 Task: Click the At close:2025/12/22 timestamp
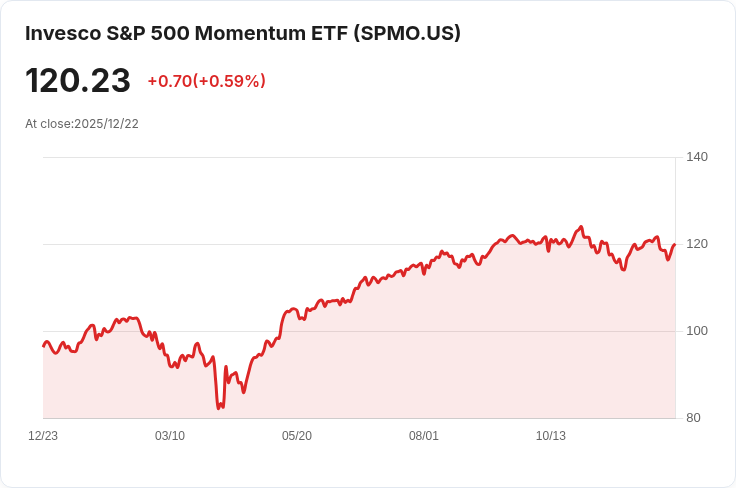pyautogui.click(x=82, y=124)
